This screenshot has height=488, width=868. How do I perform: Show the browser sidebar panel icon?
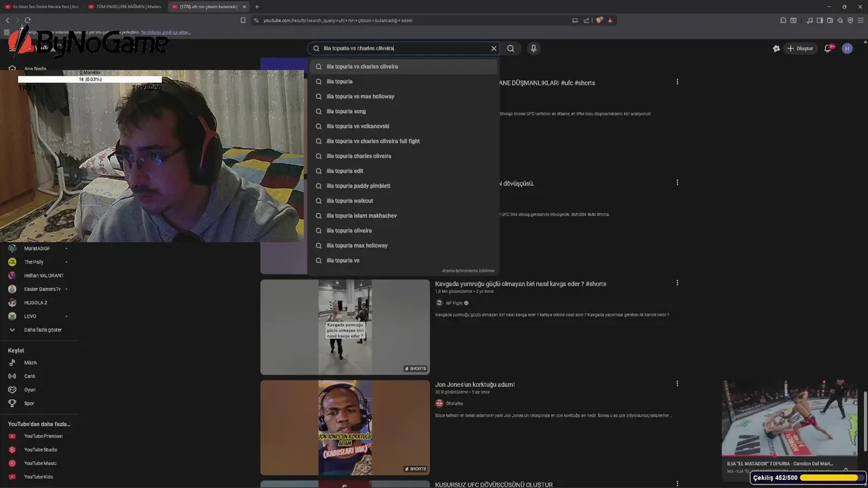820,20
